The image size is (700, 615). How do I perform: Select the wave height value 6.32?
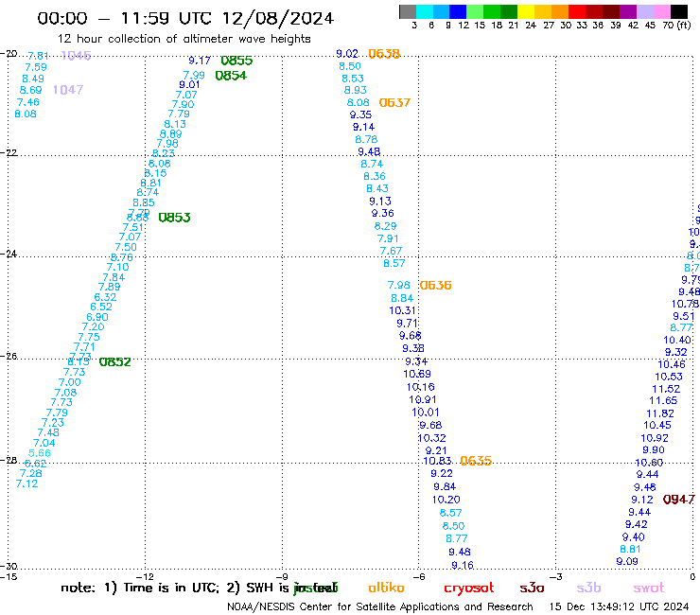pos(105,297)
